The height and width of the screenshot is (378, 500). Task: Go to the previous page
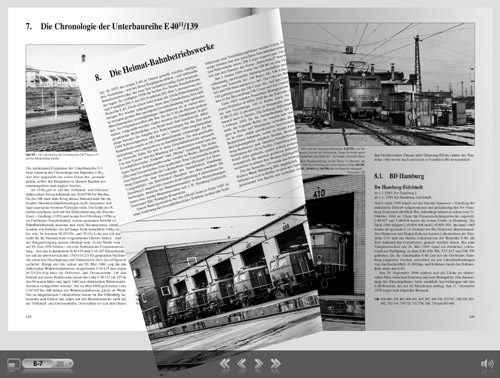point(242,363)
